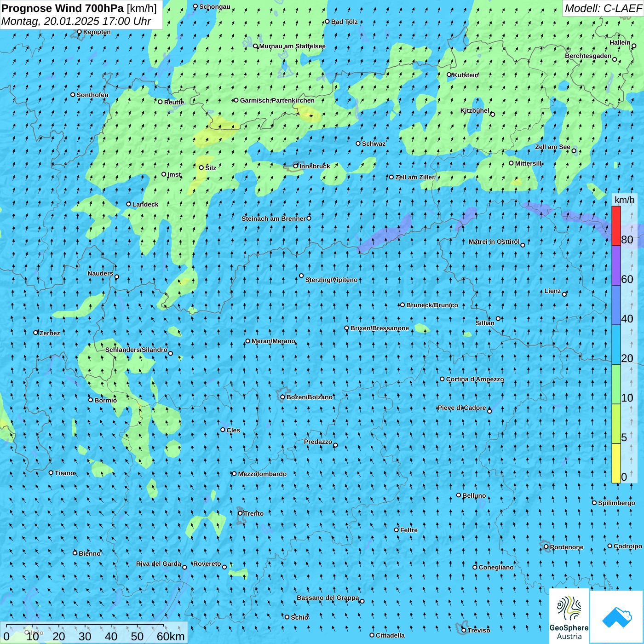Screen dimensions: 644x644
Task: Click the Treviso city label
Action: click(x=479, y=630)
